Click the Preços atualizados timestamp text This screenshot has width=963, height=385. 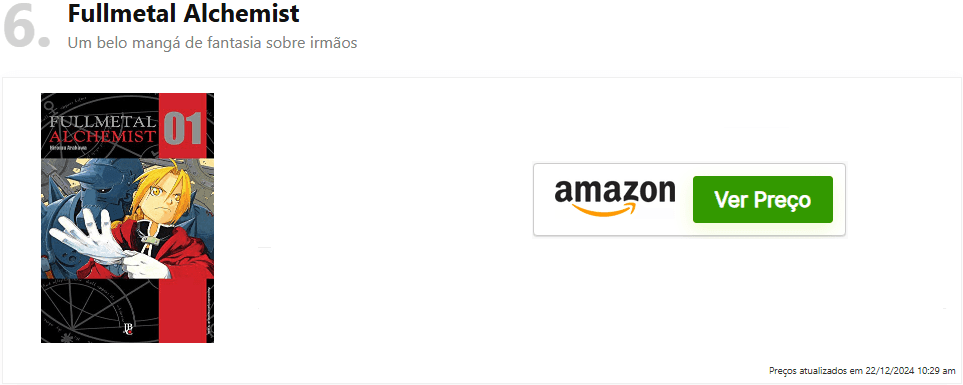coord(862,371)
